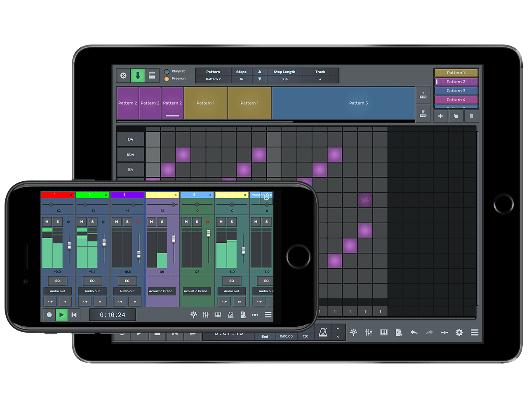Open EQ for channel 2 on the phone

92,281
